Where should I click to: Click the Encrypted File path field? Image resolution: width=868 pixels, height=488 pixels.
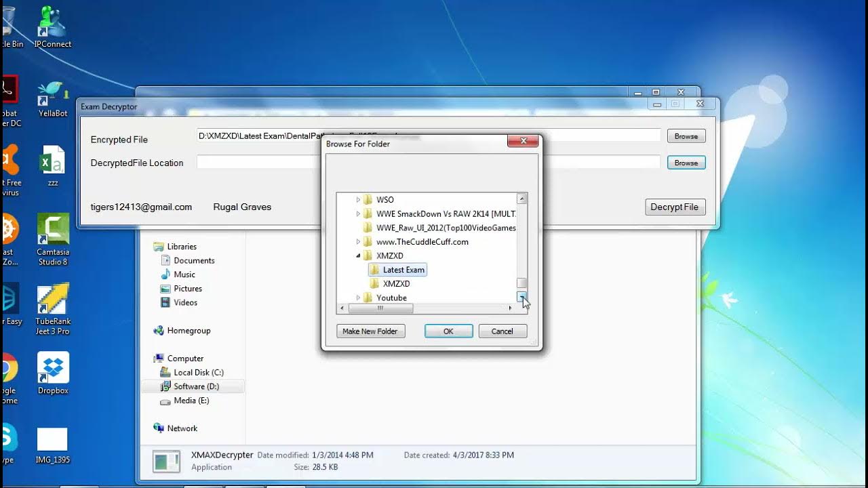(x=429, y=136)
